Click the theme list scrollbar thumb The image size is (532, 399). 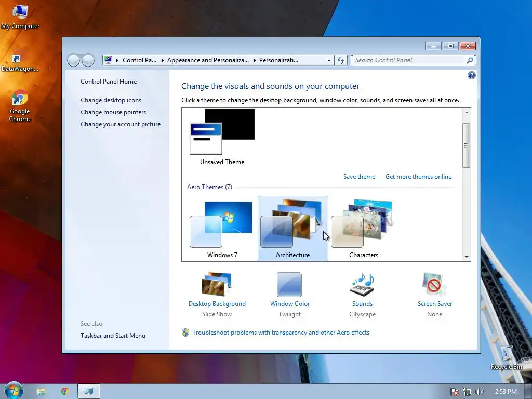point(467,145)
